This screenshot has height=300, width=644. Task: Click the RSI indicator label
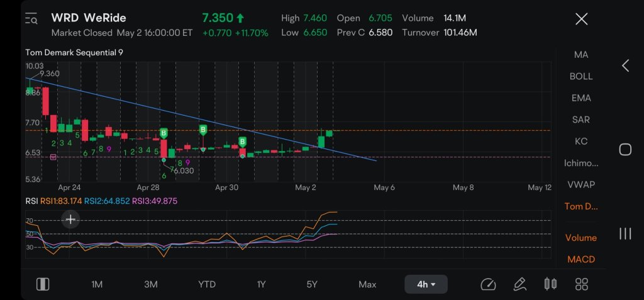(x=31, y=201)
